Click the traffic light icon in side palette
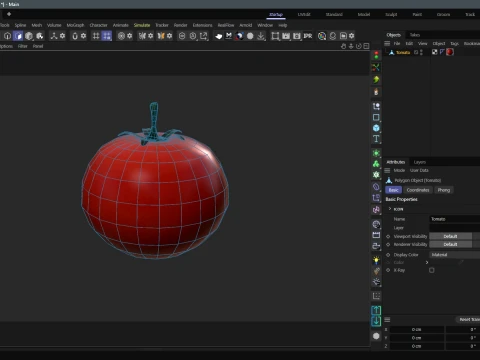This screenshot has height=360, width=480. pos(376,55)
